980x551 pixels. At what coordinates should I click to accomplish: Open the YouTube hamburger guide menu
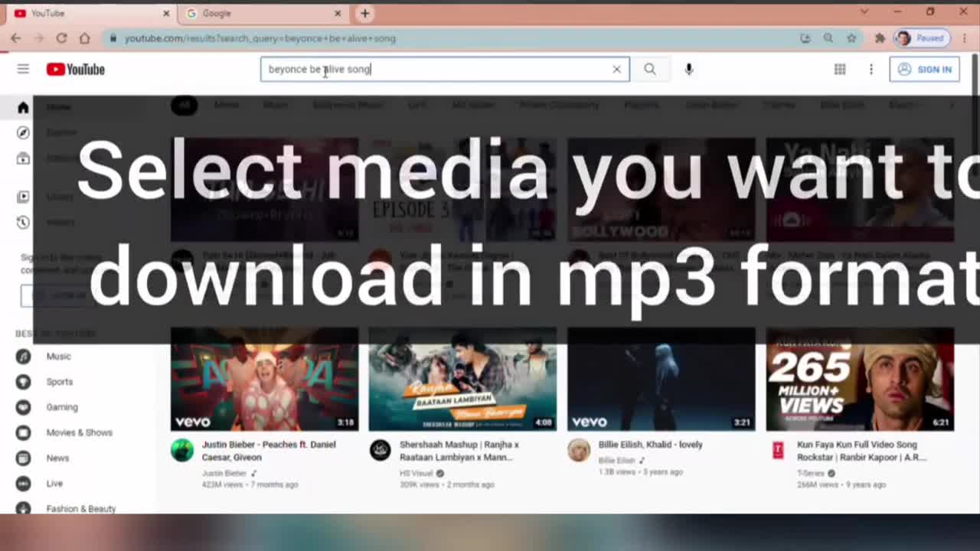[x=23, y=69]
